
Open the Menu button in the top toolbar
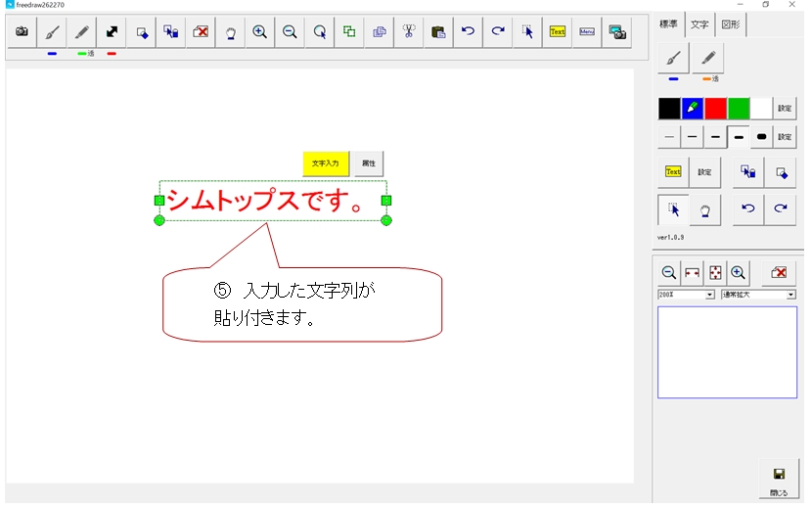click(587, 32)
